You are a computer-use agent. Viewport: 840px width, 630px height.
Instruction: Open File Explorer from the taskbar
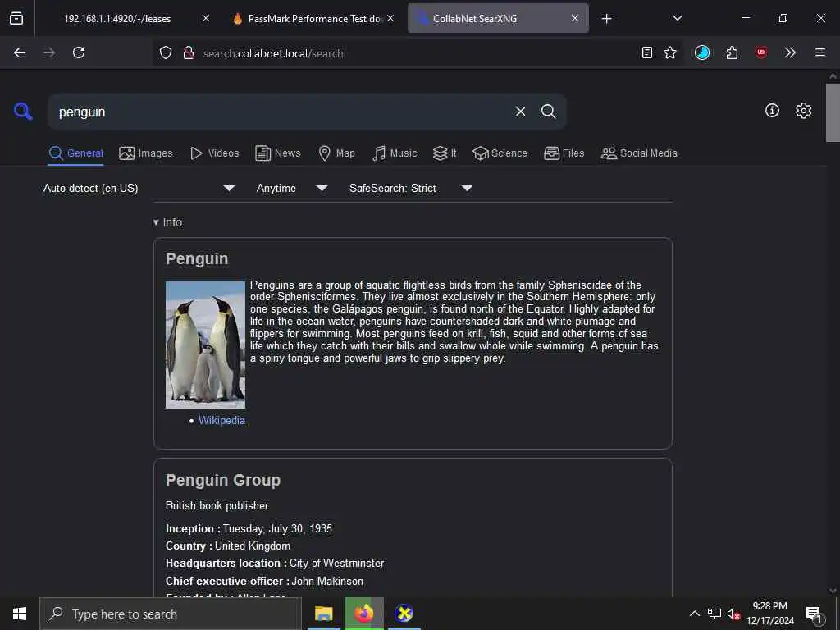click(323, 614)
